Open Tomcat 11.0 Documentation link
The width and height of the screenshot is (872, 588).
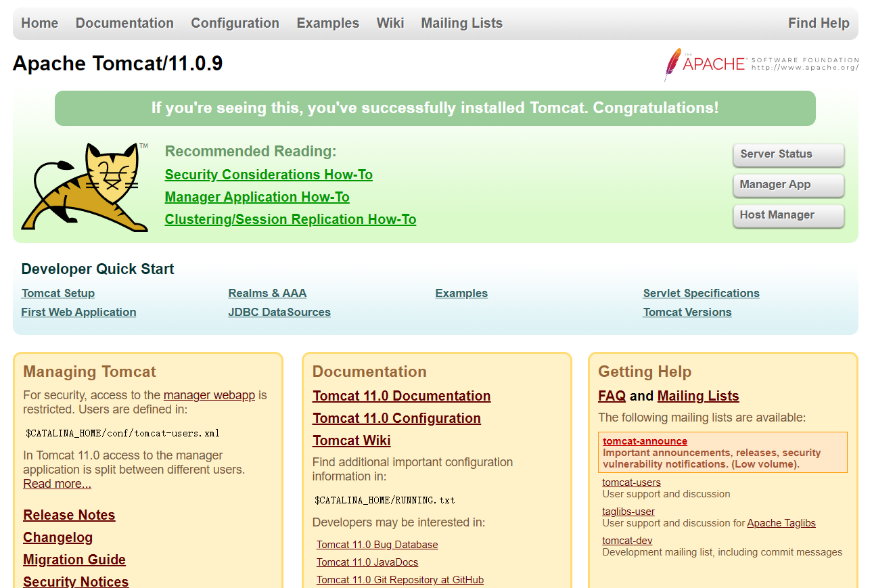(402, 396)
